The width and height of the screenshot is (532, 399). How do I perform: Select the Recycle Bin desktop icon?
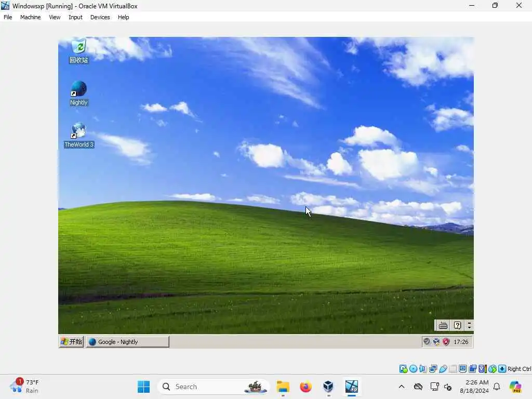[79, 51]
